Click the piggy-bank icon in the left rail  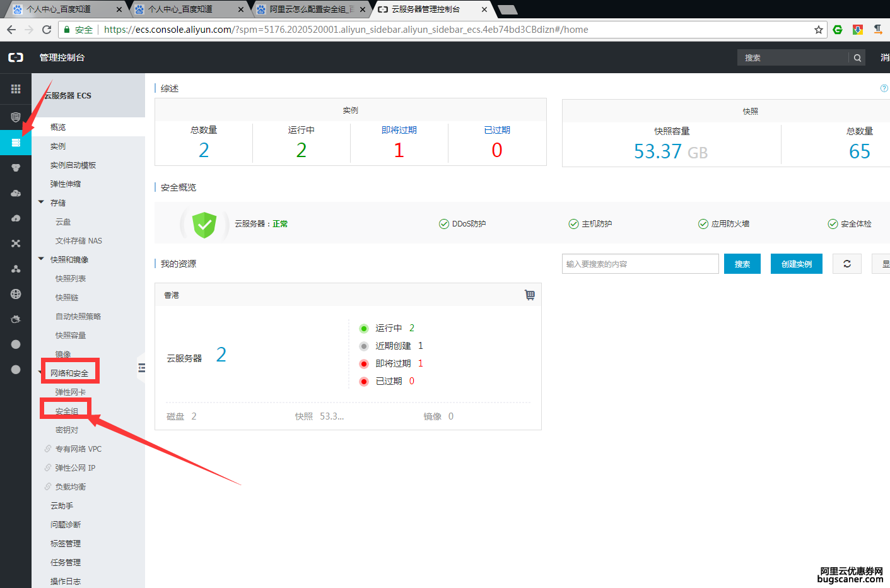click(16, 319)
